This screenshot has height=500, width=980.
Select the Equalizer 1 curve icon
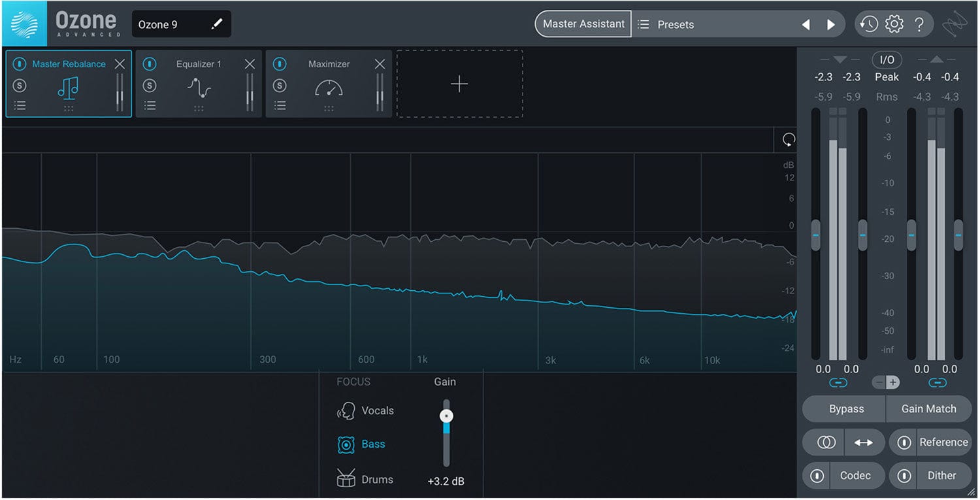(199, 88)
